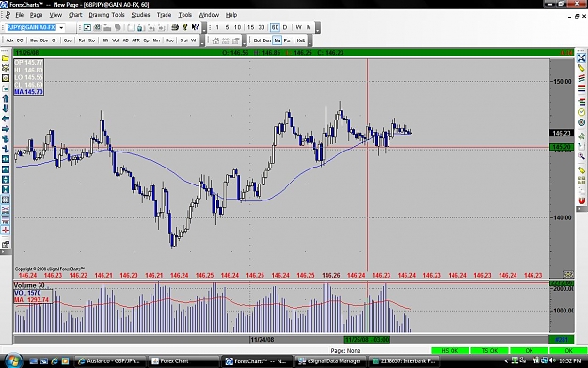Image resolution: width=588 pixels, height=368 pixels.
Task: Open Forex Chart taskbar item
Action: pyautogui.click(x=183, y=361)
